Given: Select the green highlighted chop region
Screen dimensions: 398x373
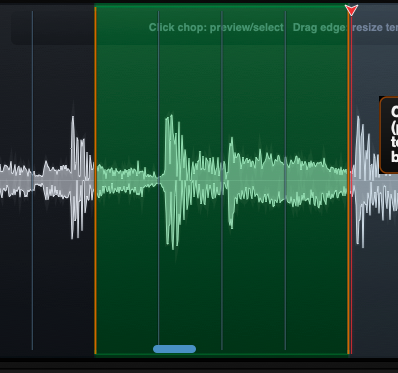Looking at the screenshot, I should tap(222, 180).
